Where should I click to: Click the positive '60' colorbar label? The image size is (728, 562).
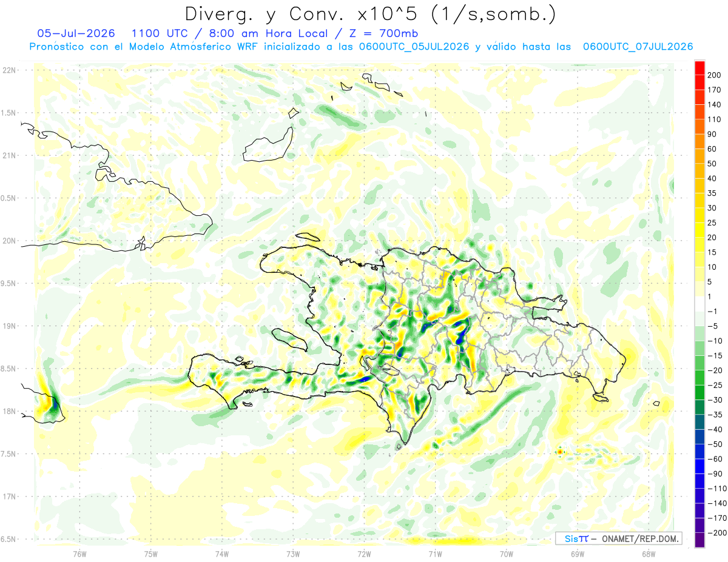712,149
